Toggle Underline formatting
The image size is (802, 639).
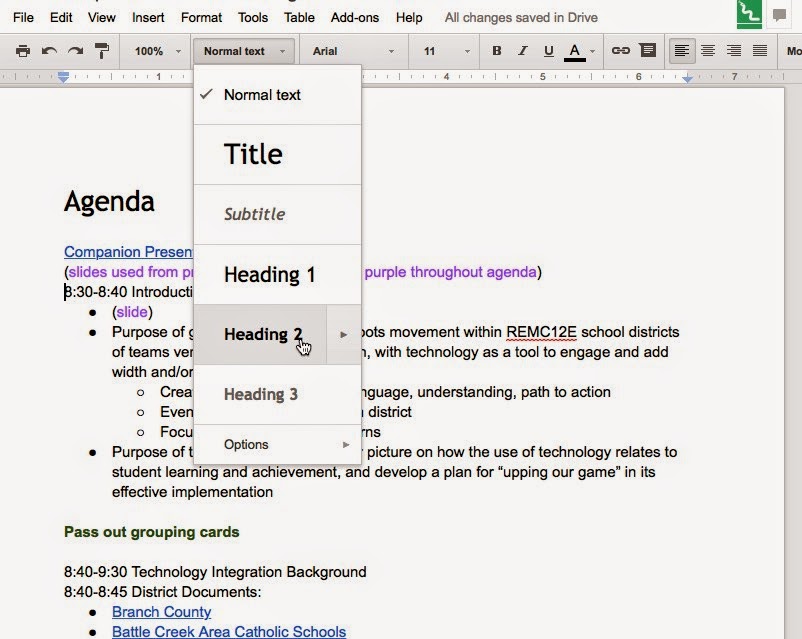pos(548,51)
